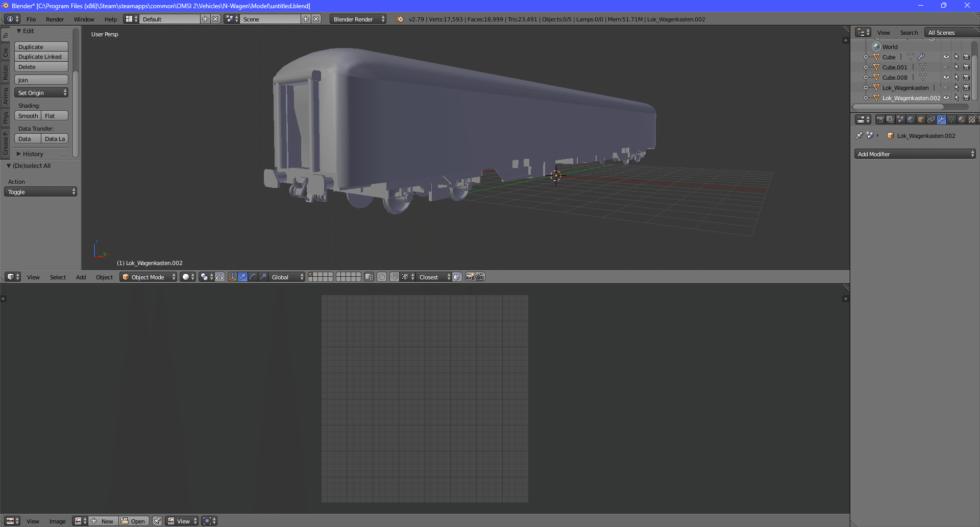Open the Object Data properties tab
980x527 pixels.
pos(951,119)
